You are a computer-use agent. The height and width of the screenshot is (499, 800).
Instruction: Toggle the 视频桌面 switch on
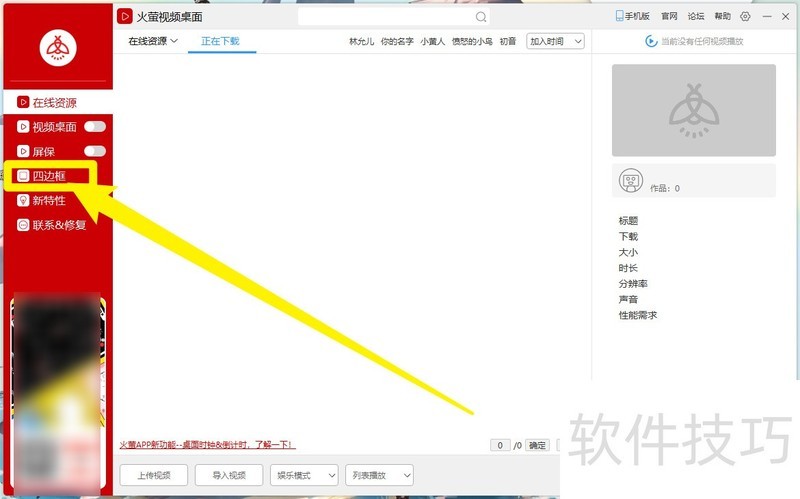(95, 127)
